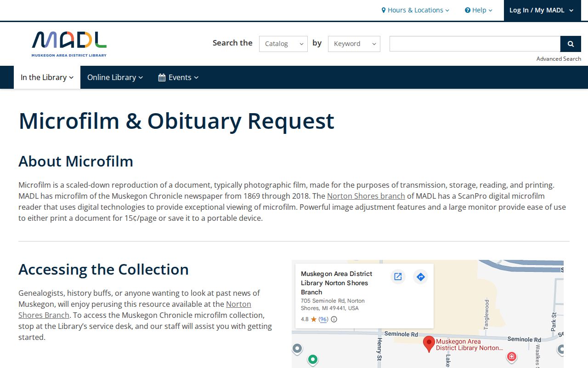588x368 pixels.
Task: Open the In the Library menu
Action: 47,77
